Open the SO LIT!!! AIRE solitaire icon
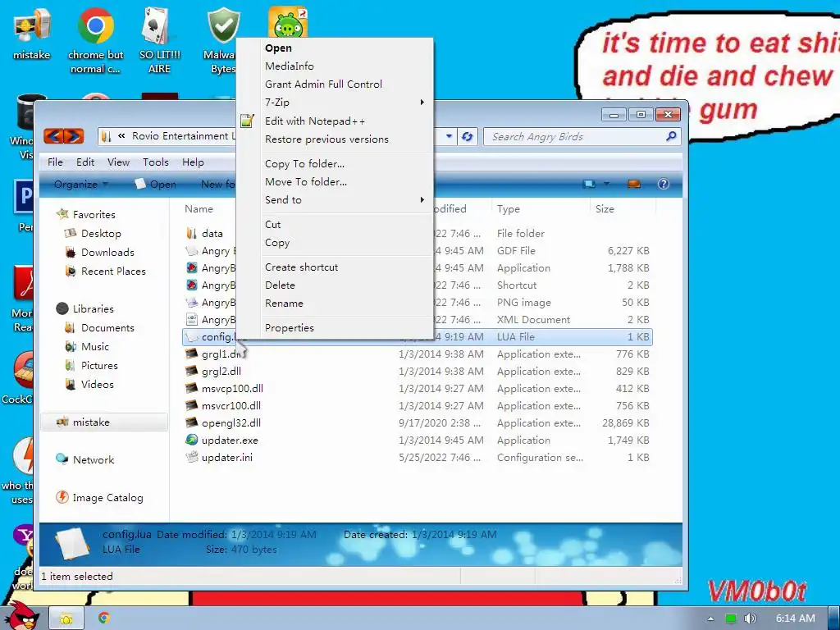 click(x=160, y=40)
